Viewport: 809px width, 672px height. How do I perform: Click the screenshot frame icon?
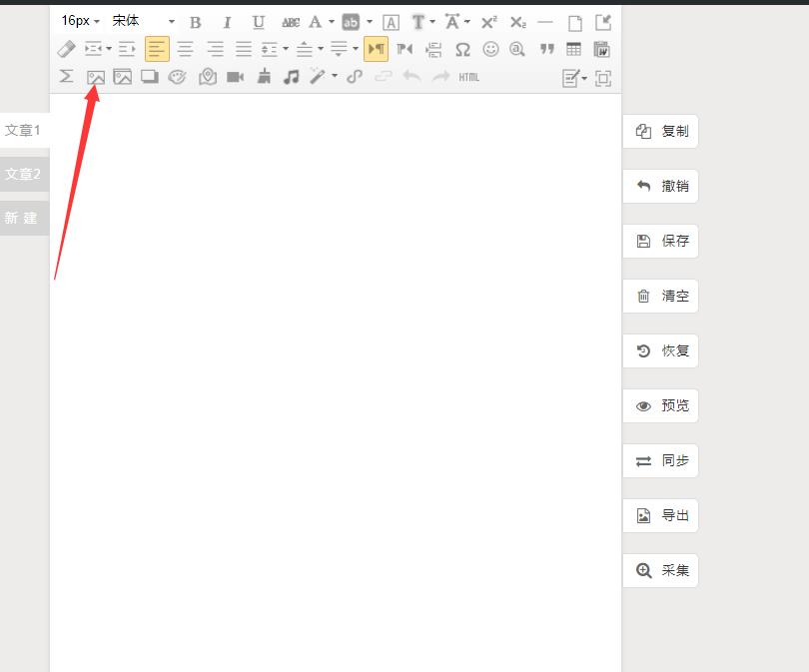tap(150, 77)
